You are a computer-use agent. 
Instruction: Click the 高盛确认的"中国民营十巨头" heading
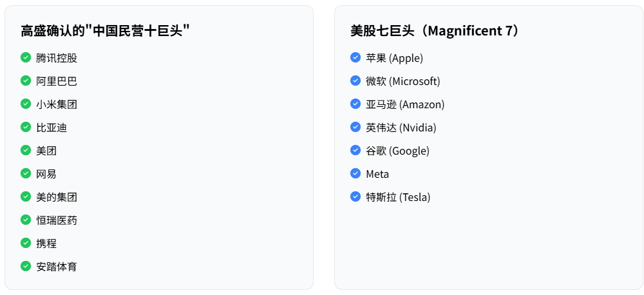(x=105, y=31)
